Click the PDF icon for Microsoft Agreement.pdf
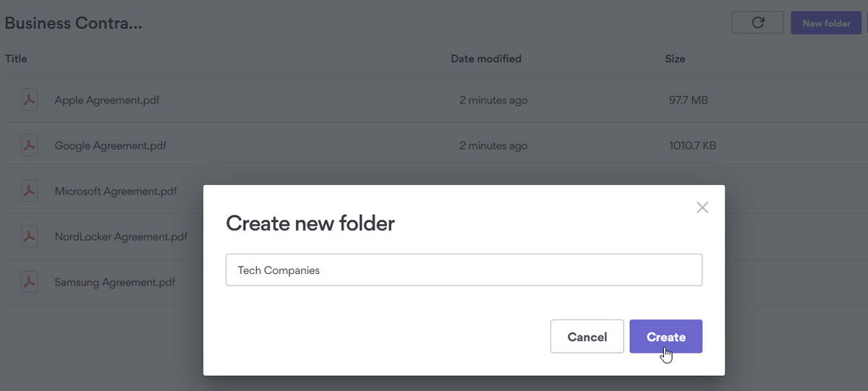 click(29, 192)
